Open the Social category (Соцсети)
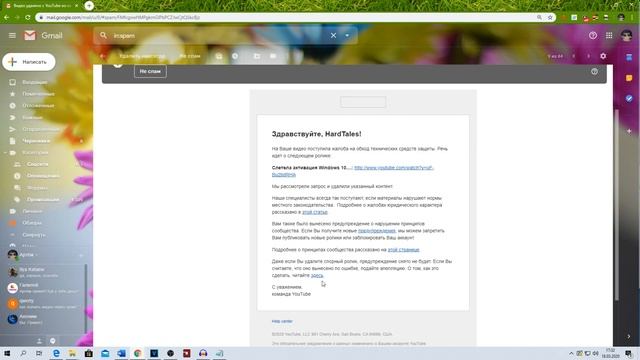 pyautogui.click(x=38, y=164)
